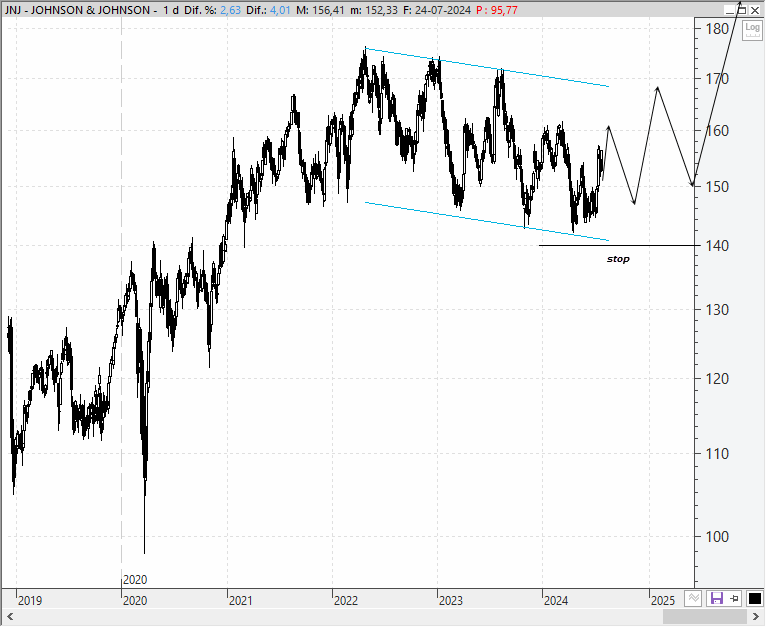
Task: Click the horizontal scrollbar left arrow
Action: click(9, 616)
